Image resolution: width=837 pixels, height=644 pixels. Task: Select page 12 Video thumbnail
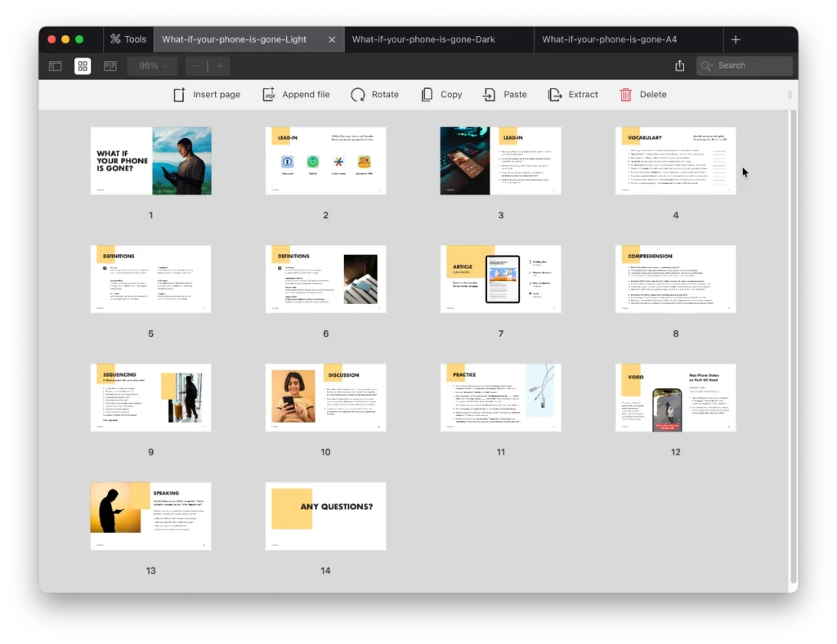click(x=675, y=398)
